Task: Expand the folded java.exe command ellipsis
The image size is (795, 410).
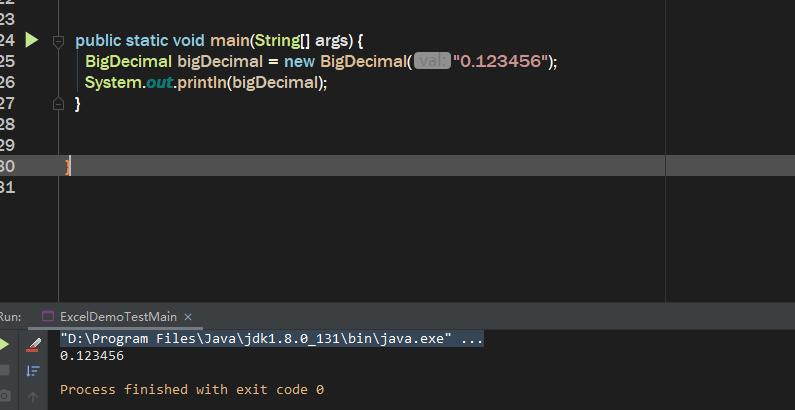Action: tap(472, 339)
